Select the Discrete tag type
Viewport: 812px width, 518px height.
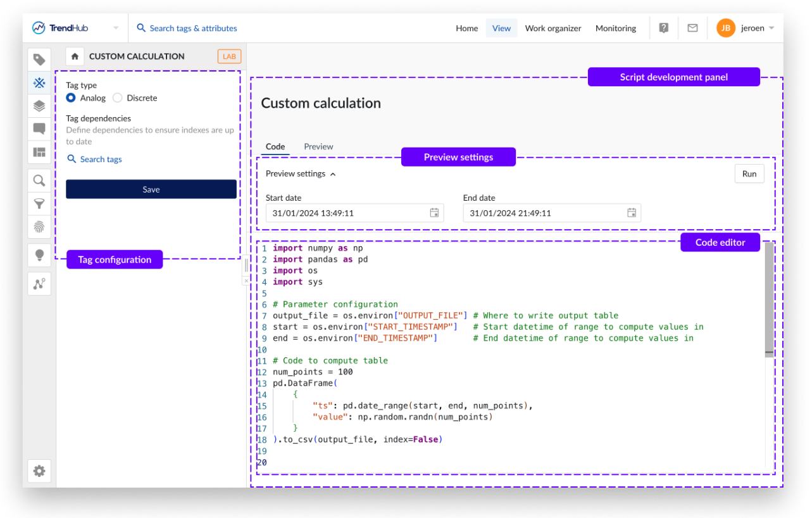tap(117, 98)
